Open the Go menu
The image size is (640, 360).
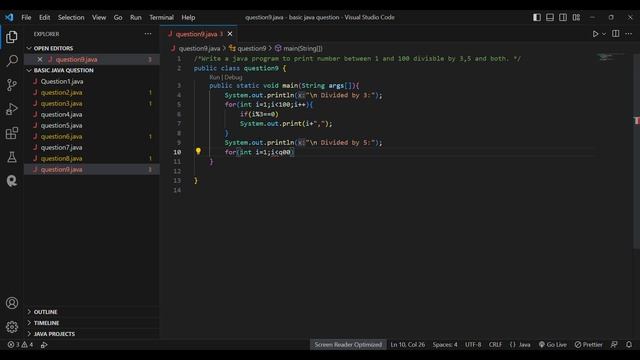118,18
